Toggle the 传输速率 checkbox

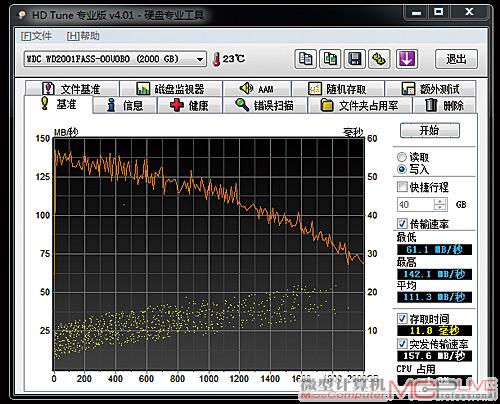(402, 223)
